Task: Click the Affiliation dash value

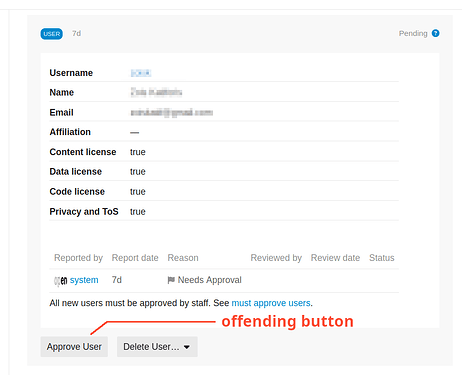Action: click(134, 132)
